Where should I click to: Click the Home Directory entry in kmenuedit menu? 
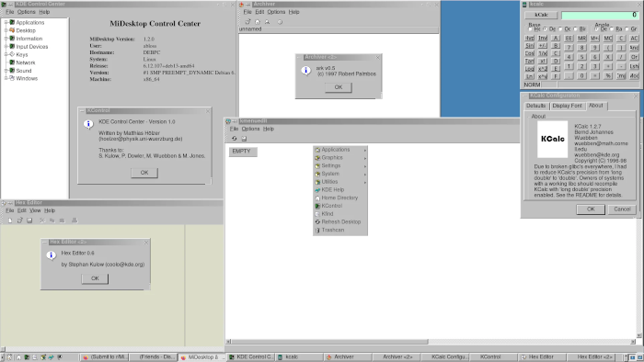point(340,198)
